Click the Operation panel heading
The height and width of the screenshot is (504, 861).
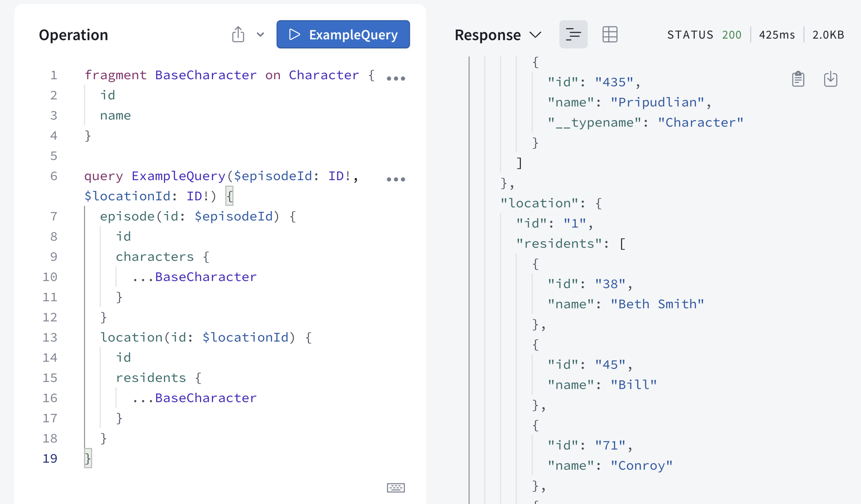point(74,35)
